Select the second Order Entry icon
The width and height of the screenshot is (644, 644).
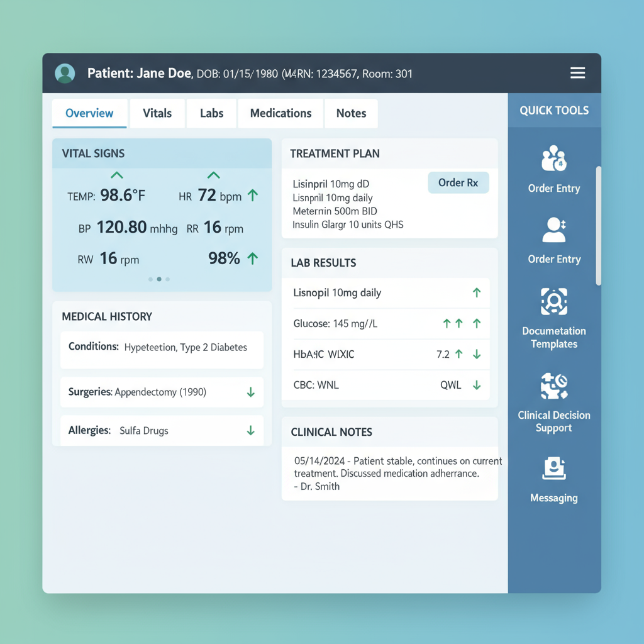click(553, 239)
